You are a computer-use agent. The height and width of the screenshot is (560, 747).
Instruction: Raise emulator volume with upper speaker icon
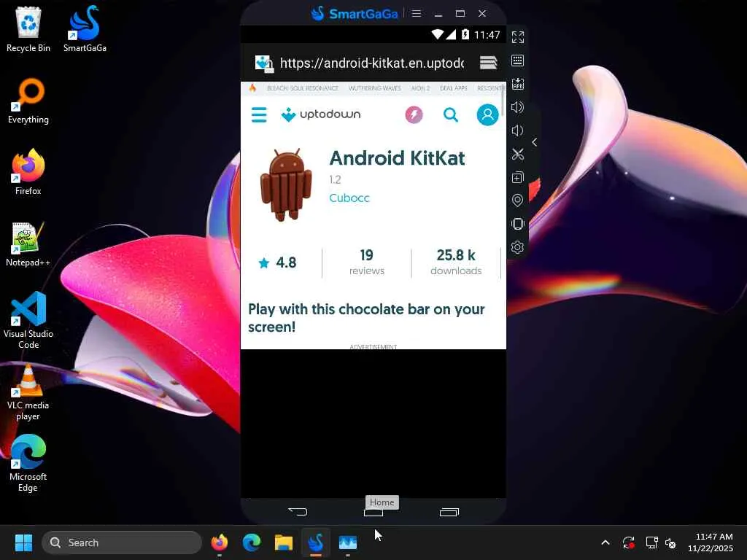click(517, 107)
